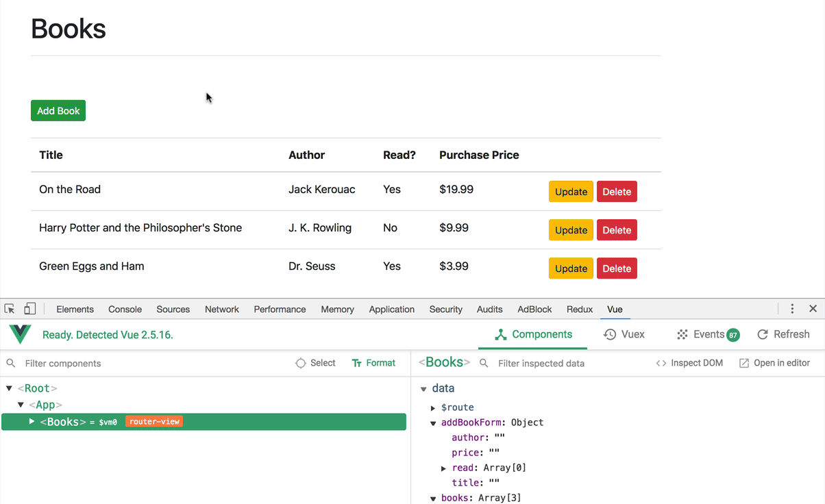Expand the Books component arrow

(32, 421)
